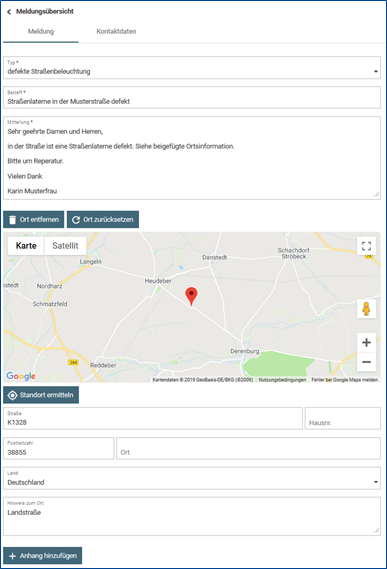Detect position with Standort ermitteln

[x=41, y=395]
